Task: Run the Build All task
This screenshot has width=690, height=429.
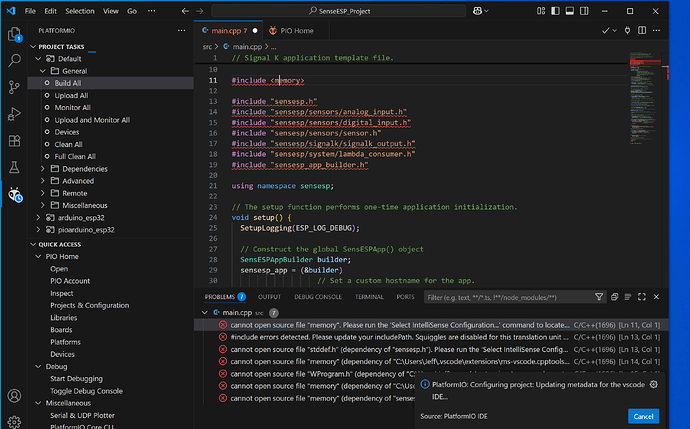Action: tap(68, 83)
